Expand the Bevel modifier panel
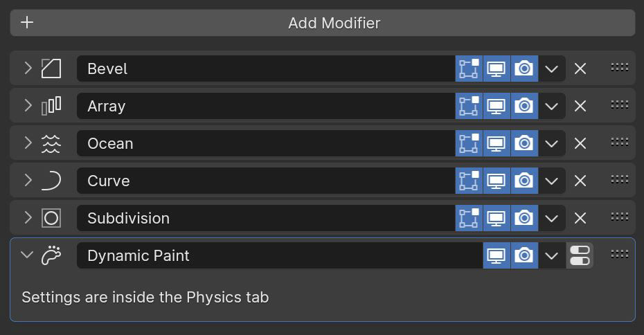The height and width of the screenshot is (335, 644). [x=28, y=68]
